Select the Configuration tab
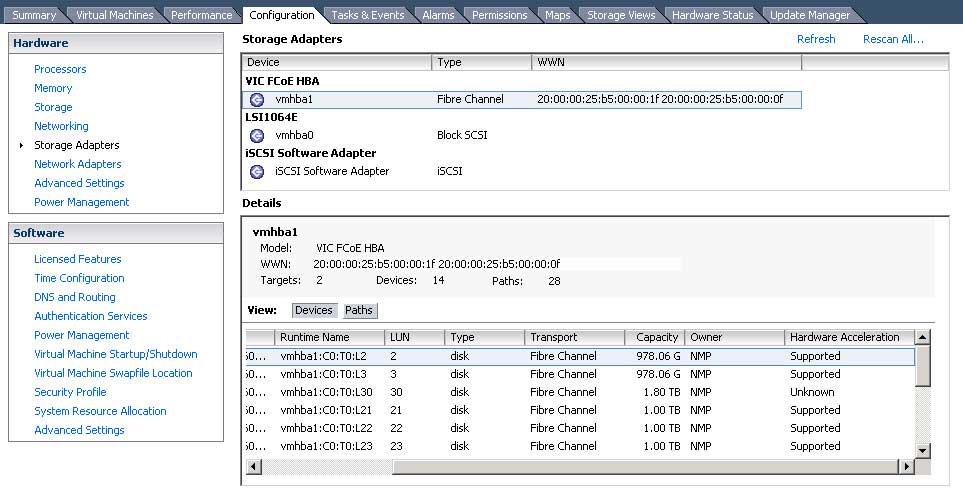The width and height of the screenshot is (963, 490). (x=282, y=15)
